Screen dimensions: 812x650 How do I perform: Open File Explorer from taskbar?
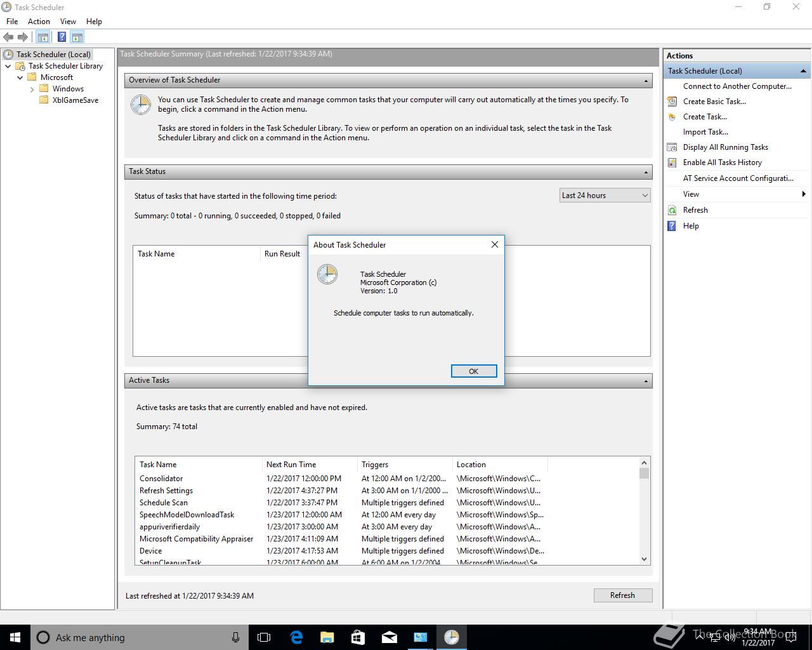(x=327, y=637)
